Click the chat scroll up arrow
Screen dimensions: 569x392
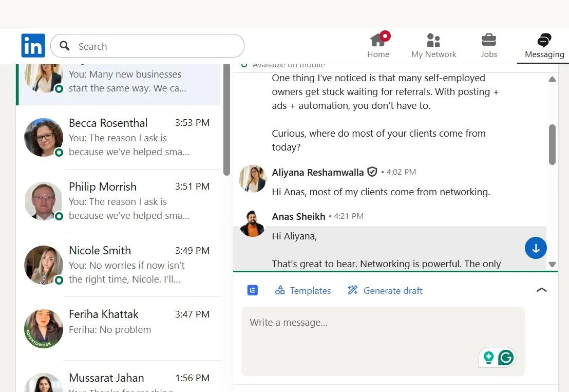pos(552,79)
